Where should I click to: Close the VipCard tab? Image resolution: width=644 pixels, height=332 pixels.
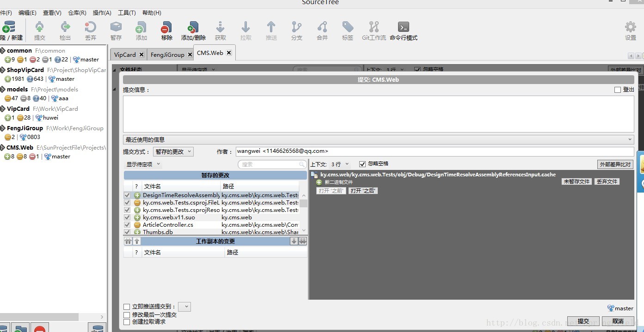(141, 54)
